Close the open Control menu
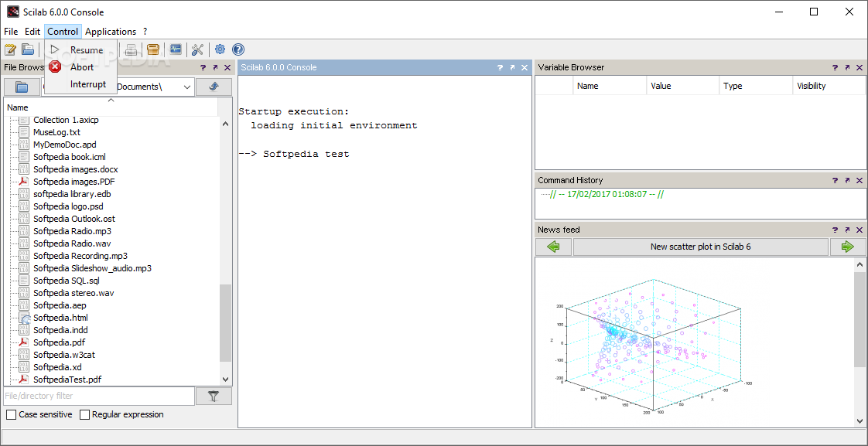The image size is (868, 446). pyautogui.click(x=63, y=32)
